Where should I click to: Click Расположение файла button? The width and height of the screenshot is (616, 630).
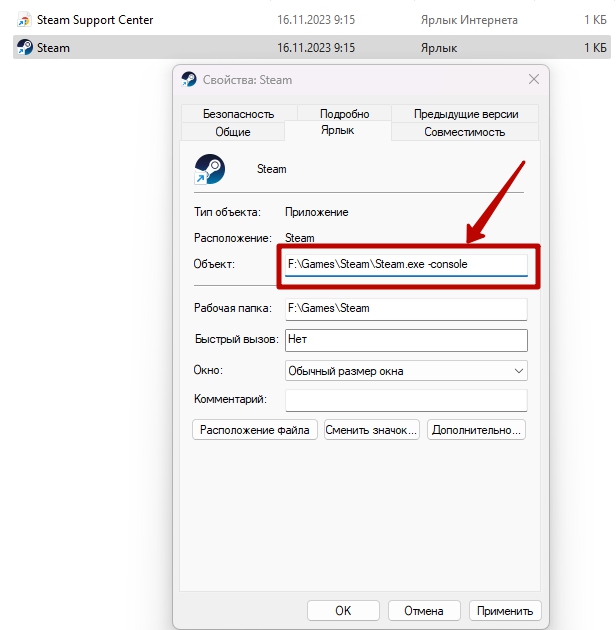255,430
